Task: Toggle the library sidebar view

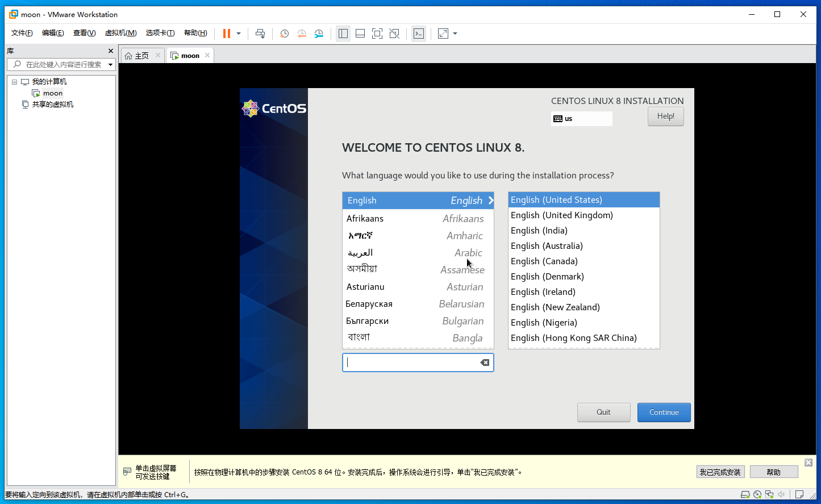Action: (x=343, y=34)
